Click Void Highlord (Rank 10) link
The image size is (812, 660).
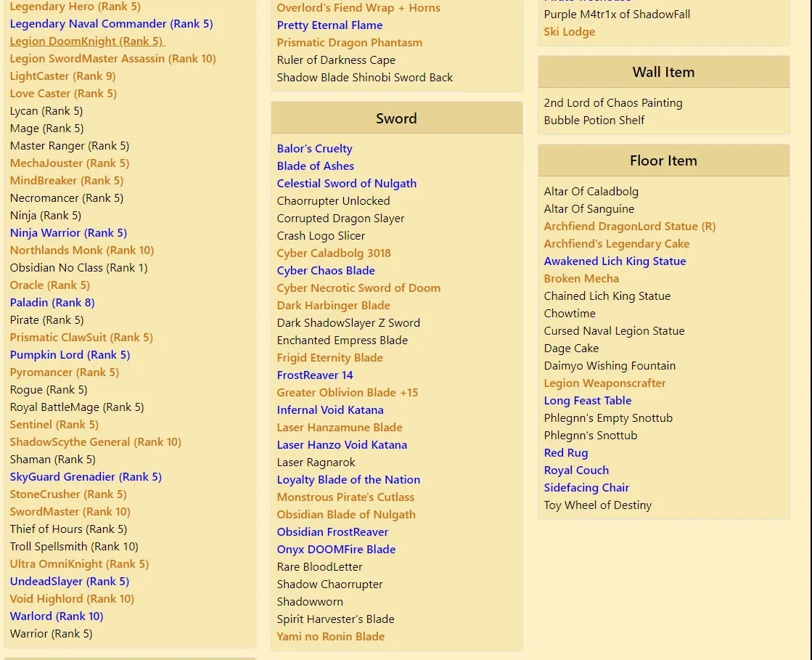pyautogui.click(x=72, y=599)
